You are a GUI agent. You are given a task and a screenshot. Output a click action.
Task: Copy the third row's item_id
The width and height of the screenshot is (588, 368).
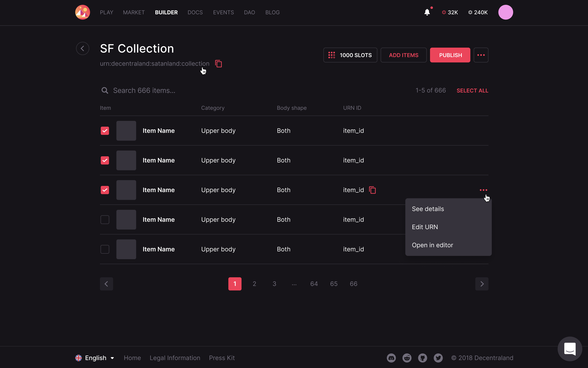click(x=372, y=190)
